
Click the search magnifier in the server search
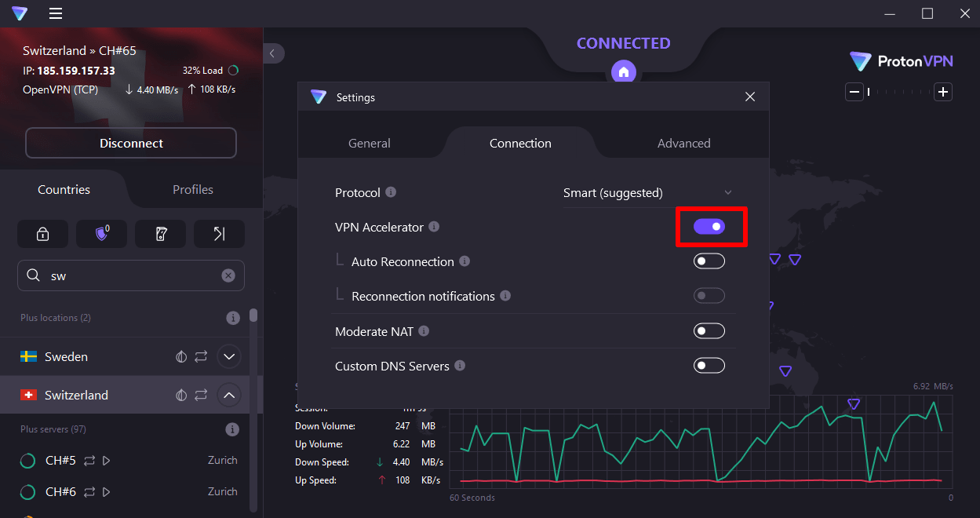tap(34, 275)
